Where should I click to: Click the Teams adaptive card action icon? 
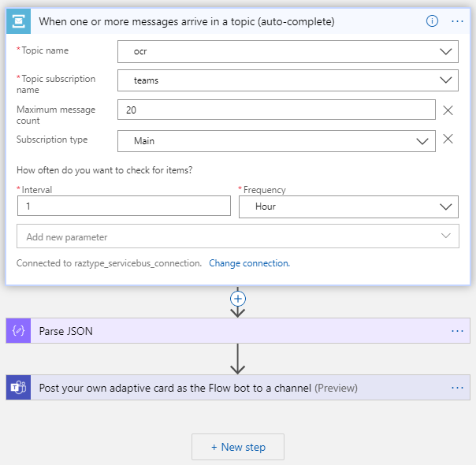(x=18, y=388)
